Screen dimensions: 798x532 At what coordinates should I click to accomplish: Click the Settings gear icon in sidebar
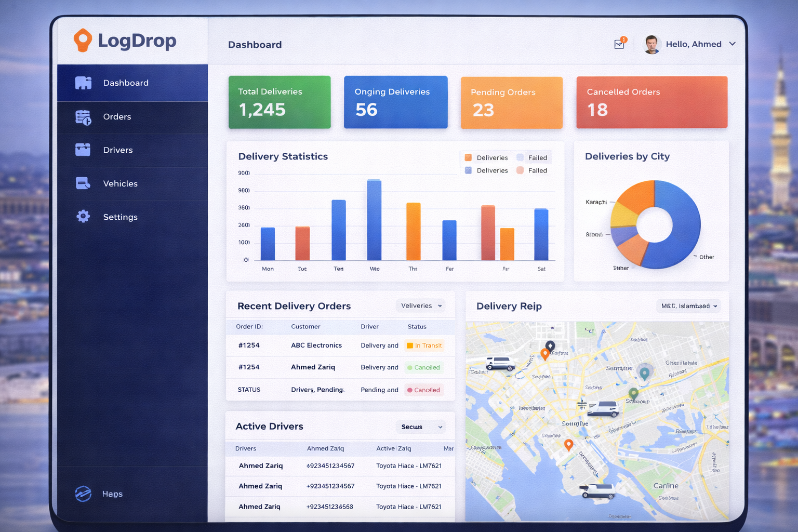point(83,217)
